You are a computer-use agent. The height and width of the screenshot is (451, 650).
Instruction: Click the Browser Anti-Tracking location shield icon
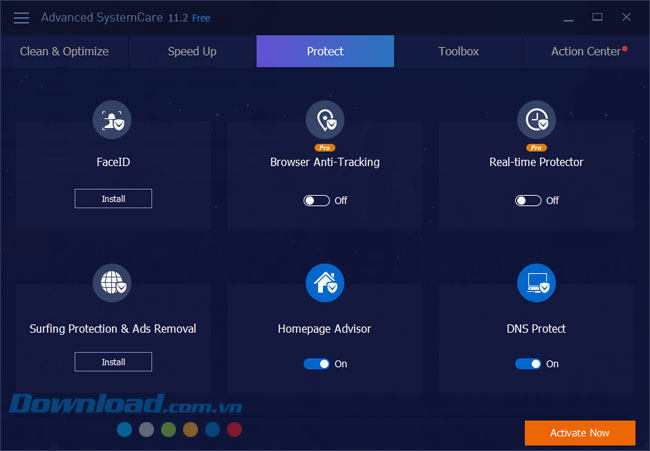coord(325,120)
